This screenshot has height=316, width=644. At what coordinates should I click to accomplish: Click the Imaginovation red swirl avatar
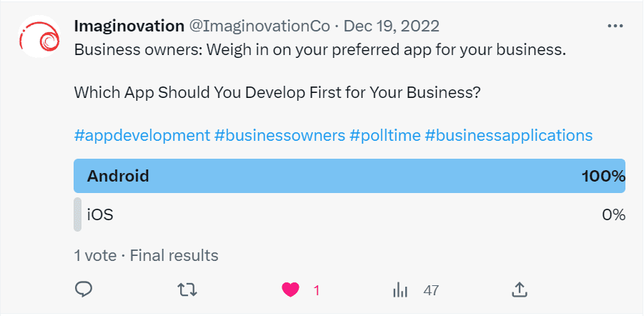coord(40,36)
